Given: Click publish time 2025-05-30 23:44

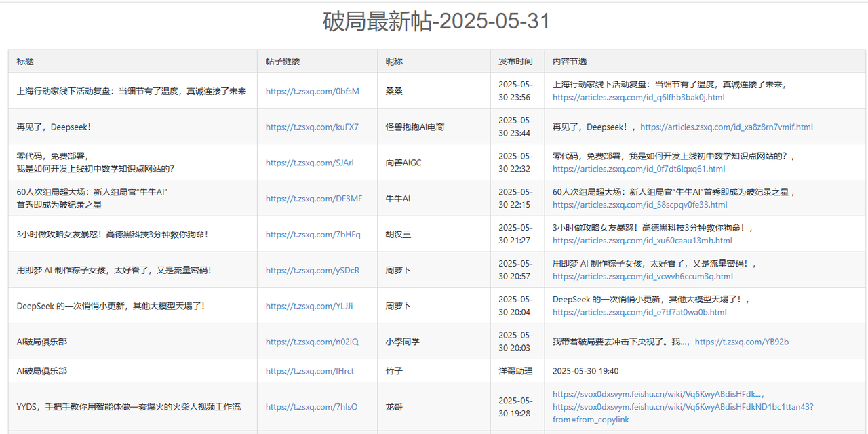Looking at the screenshot, I should tap(515, 127).
